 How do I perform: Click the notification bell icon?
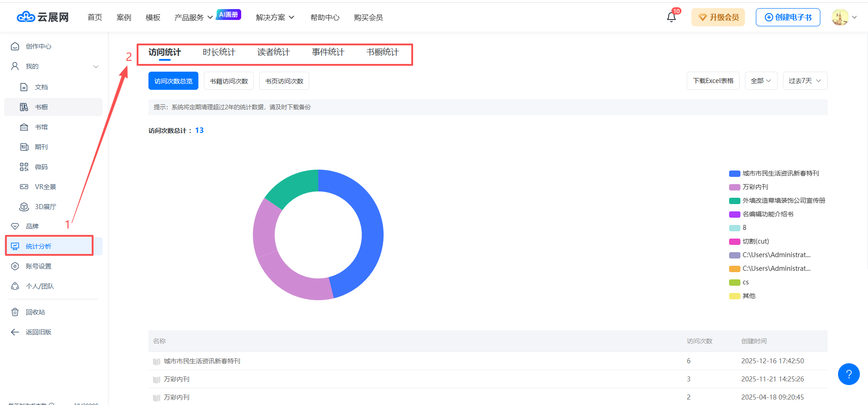pyautogui.click(x=671, y=17)
